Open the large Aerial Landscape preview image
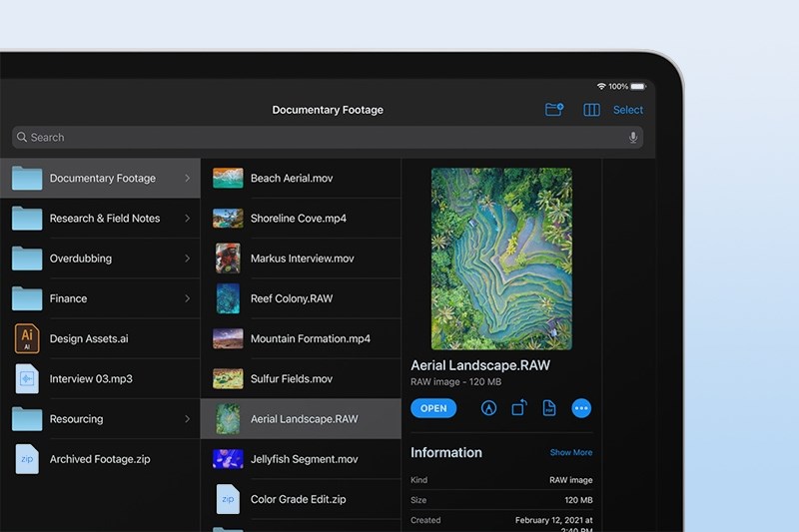This screenshot has width=799, height=532. click(x=501, y=259)
